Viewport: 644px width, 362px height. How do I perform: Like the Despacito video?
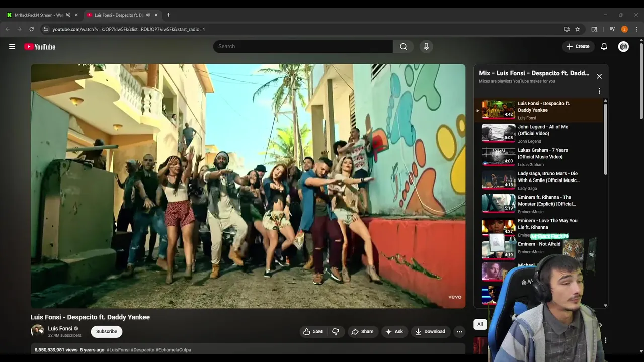(x=312, y=331)
